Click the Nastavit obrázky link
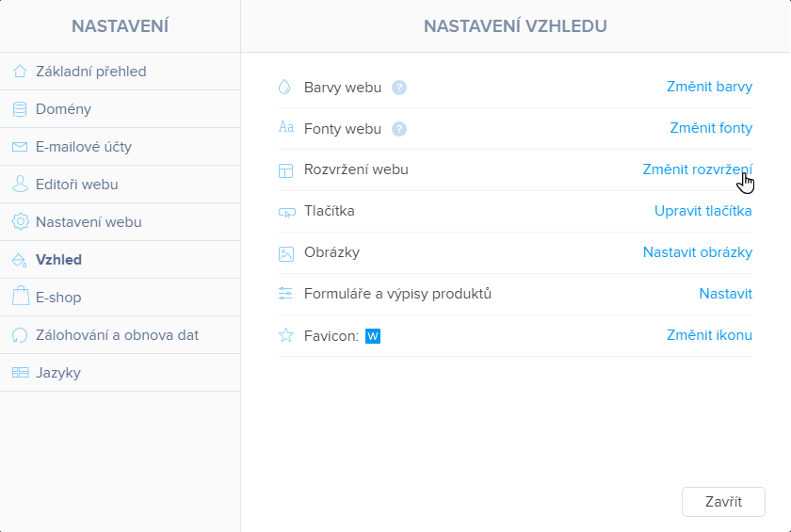The width and height of the screenshot is (791, 532). (x=698, y=252)
